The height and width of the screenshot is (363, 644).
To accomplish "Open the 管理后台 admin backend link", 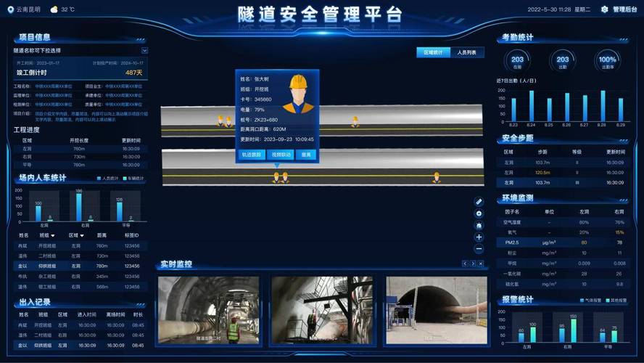I will pos(624,9).
